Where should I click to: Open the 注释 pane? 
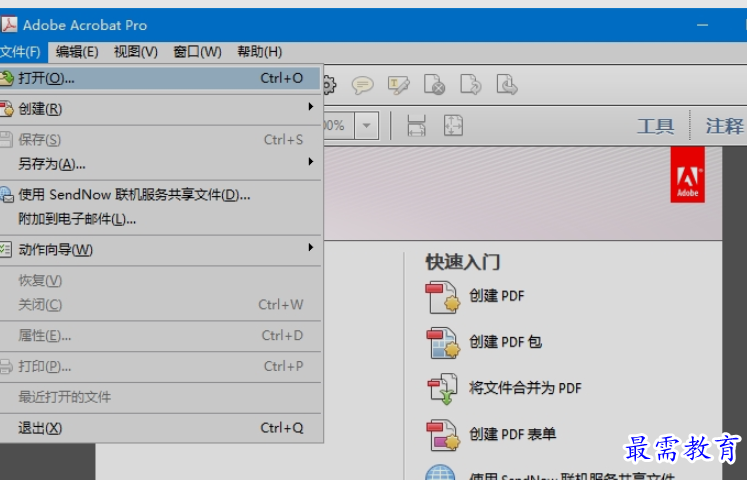point(724,126)
